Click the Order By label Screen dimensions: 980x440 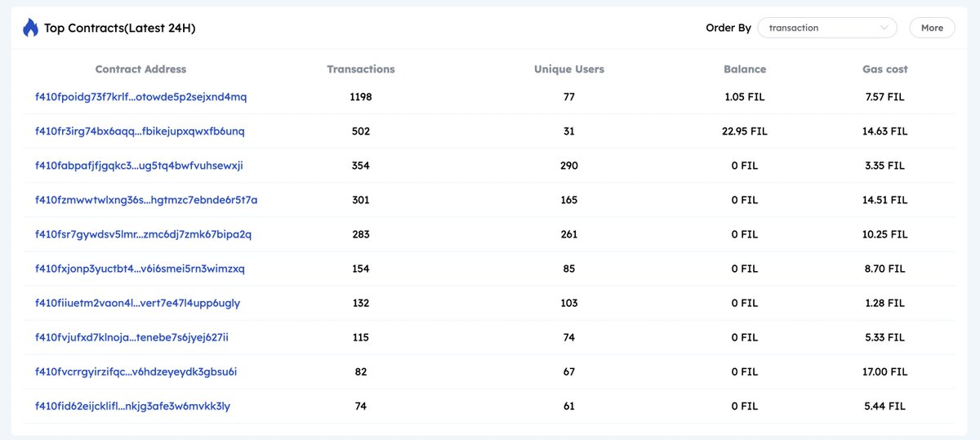(728, 28)
